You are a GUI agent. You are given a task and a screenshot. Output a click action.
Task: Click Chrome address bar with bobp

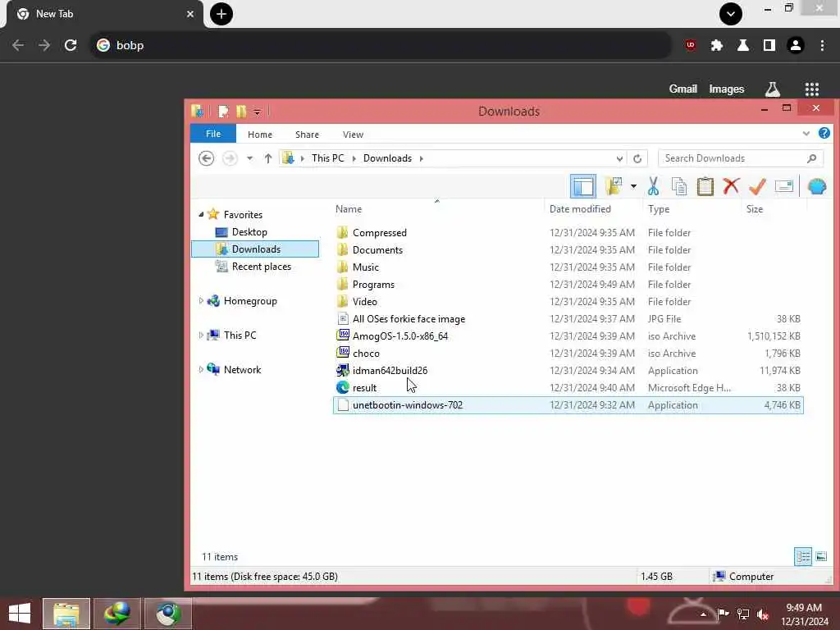point(381,45)
